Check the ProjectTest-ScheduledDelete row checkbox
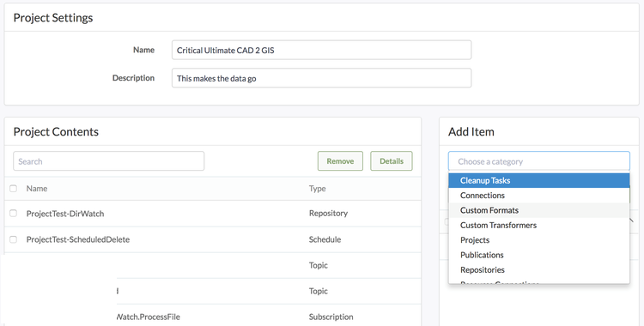The width and height of the screenshot is (644, 326). [13, 239]
